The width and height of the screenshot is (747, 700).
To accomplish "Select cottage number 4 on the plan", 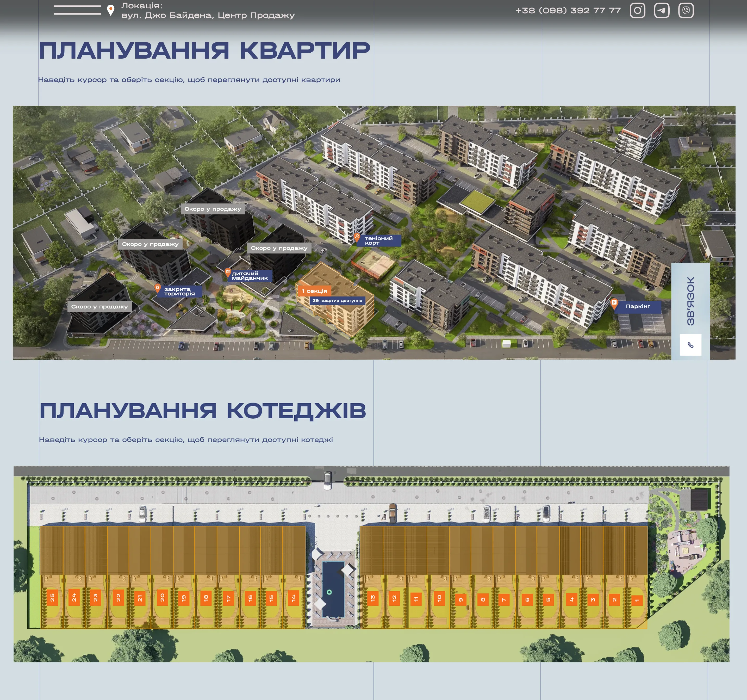I will pyautogui.click(x=571, y=600).
